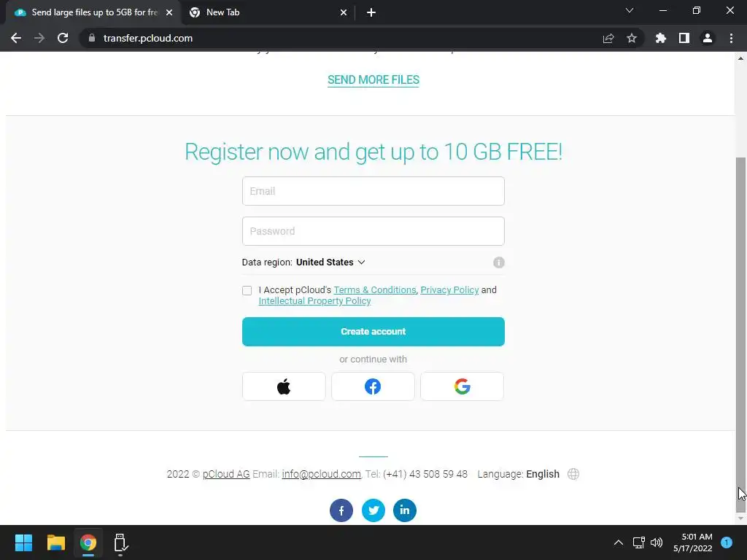
Task: Continue with Apple sign-in icon
Action: 284,386
